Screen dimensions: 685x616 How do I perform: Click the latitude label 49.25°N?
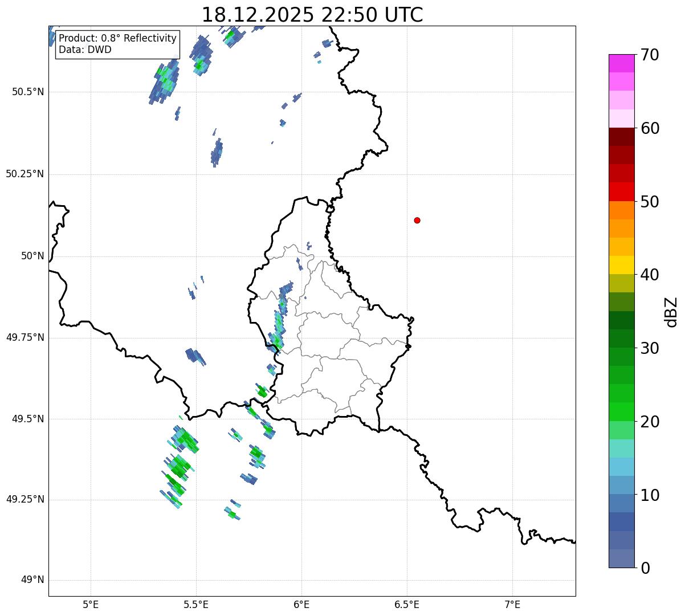coord(25,499)
